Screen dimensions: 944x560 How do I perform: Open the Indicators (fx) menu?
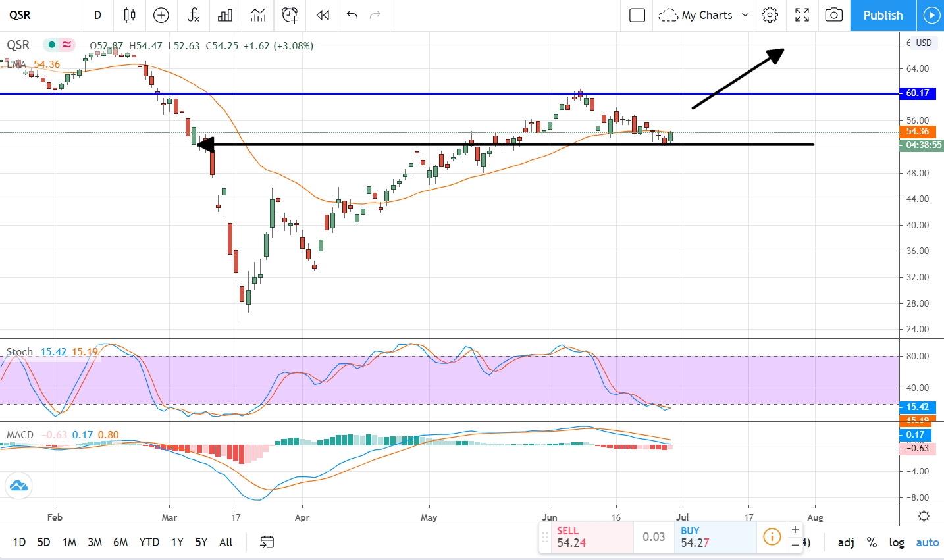point(194,15)
